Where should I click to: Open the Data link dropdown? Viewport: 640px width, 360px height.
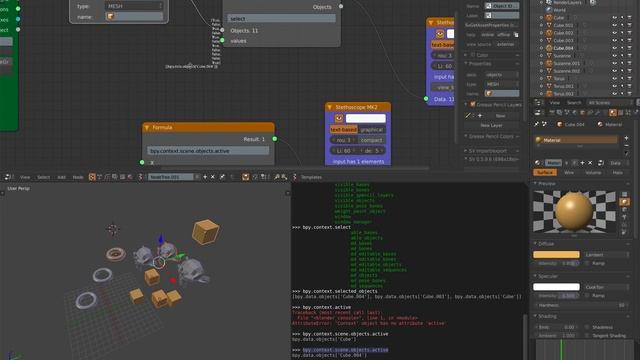tap(619, 163)
